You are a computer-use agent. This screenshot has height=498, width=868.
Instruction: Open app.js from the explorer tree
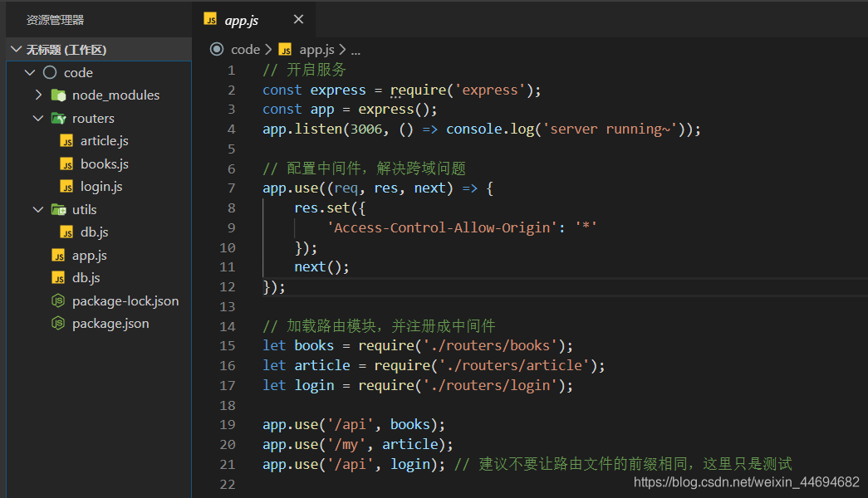tap(89, 256)
